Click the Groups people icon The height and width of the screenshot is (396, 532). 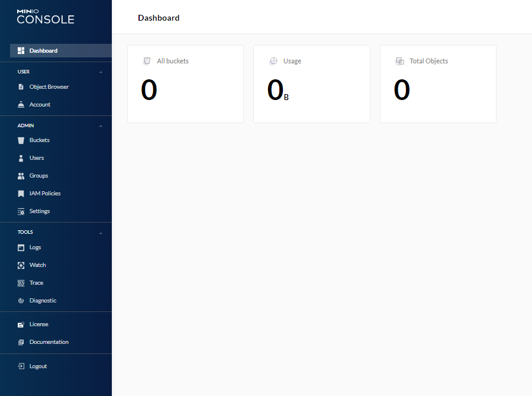coord(21,176)
